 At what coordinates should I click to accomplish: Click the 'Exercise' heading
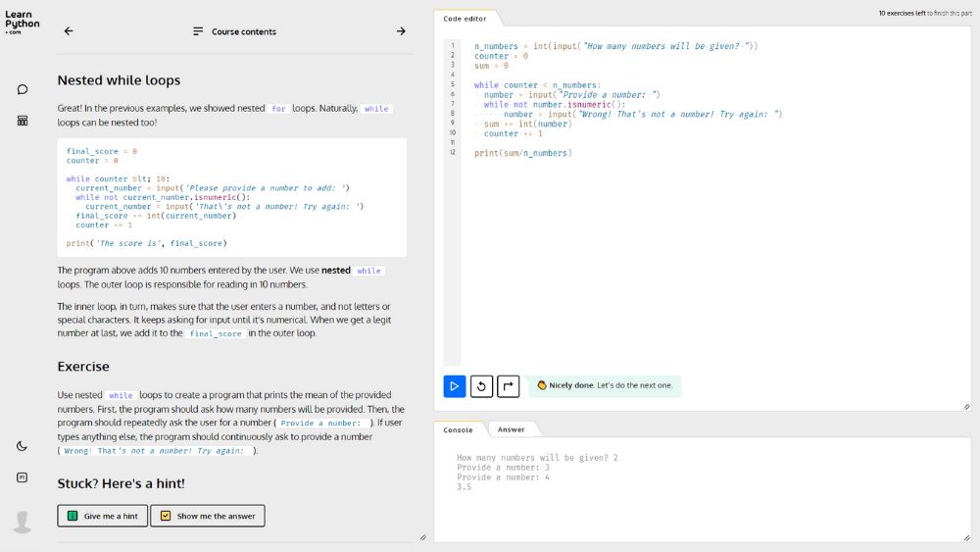coord(83,367)
